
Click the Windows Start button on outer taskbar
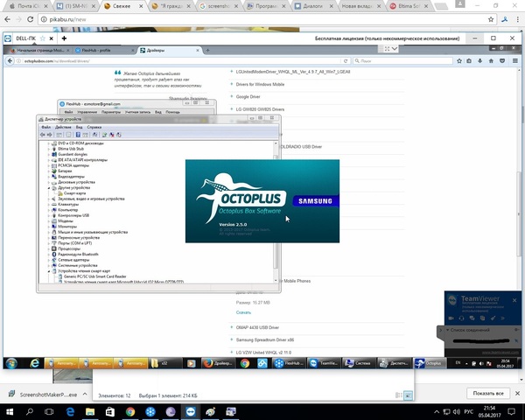click(10, 411)
